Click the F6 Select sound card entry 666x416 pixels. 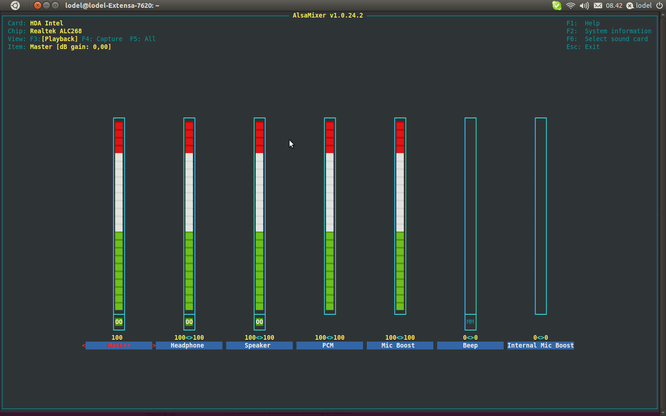(607, 39)
